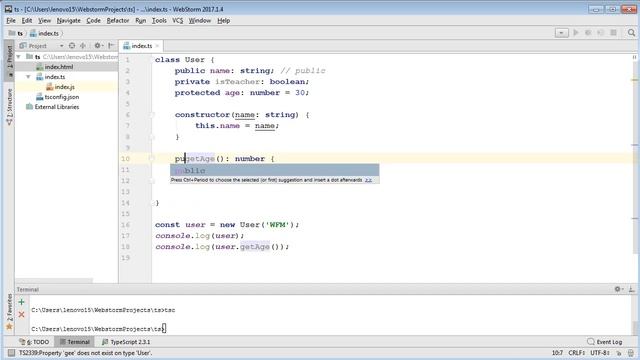Open the Window menu
The height and width of the screenshot is (360, 640).
click(x=200, y=20)
